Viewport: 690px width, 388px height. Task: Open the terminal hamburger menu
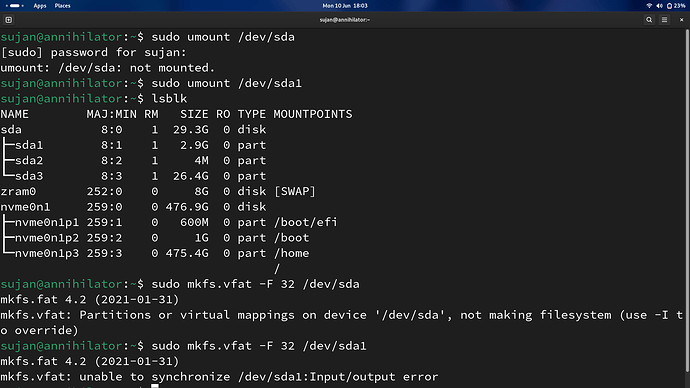[664, 20]
